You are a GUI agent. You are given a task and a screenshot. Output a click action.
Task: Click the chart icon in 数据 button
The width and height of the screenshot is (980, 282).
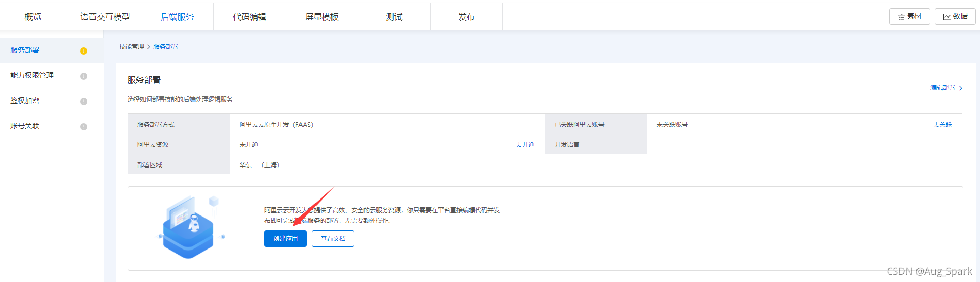tap(947, 17)
